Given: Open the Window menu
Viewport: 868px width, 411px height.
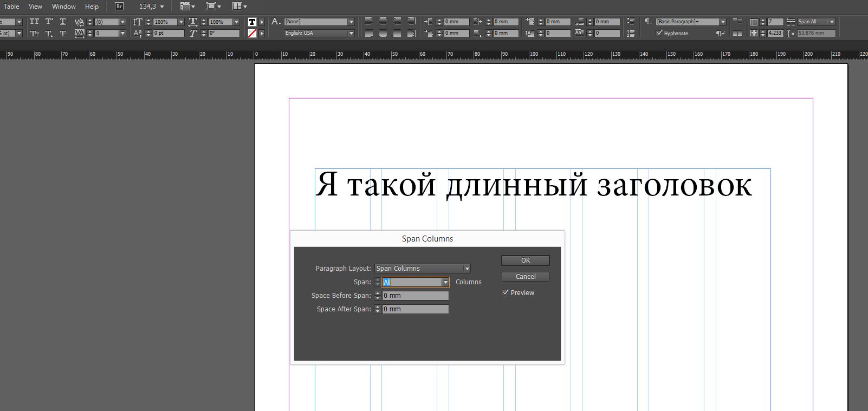Looking at the screenshot, I should coord(64,6).
